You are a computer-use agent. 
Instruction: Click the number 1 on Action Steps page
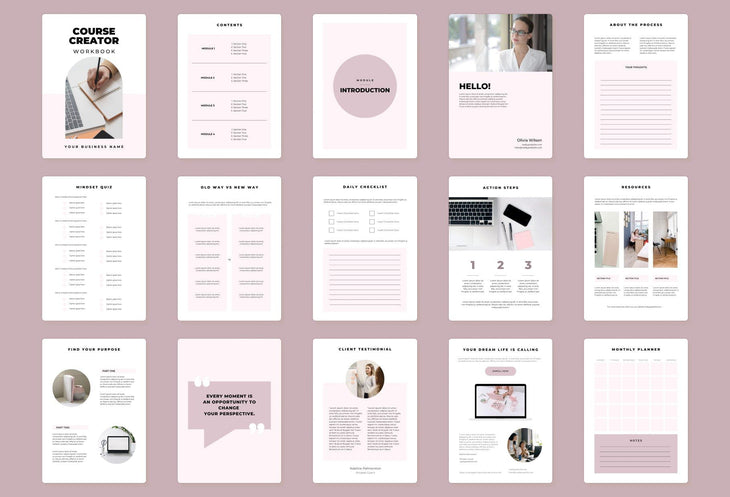point(472,265)
